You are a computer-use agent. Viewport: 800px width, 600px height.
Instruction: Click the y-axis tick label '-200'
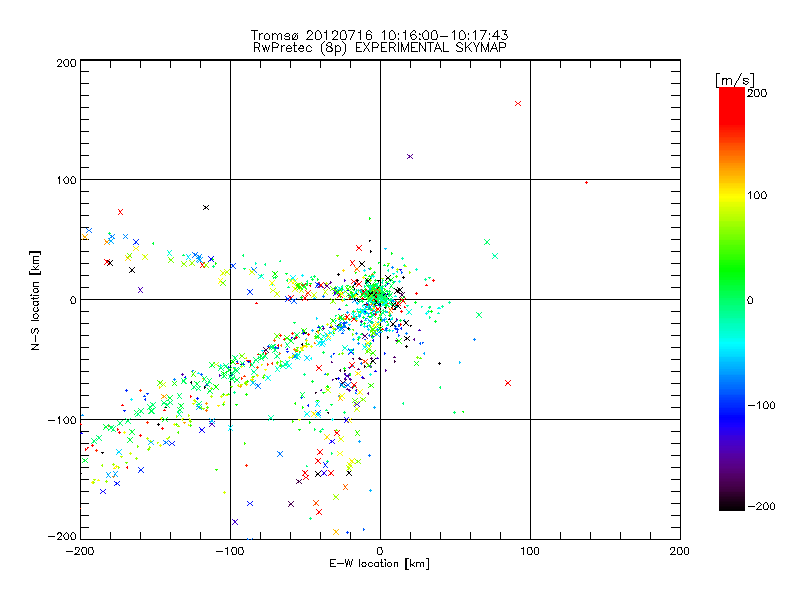(63, 536)
